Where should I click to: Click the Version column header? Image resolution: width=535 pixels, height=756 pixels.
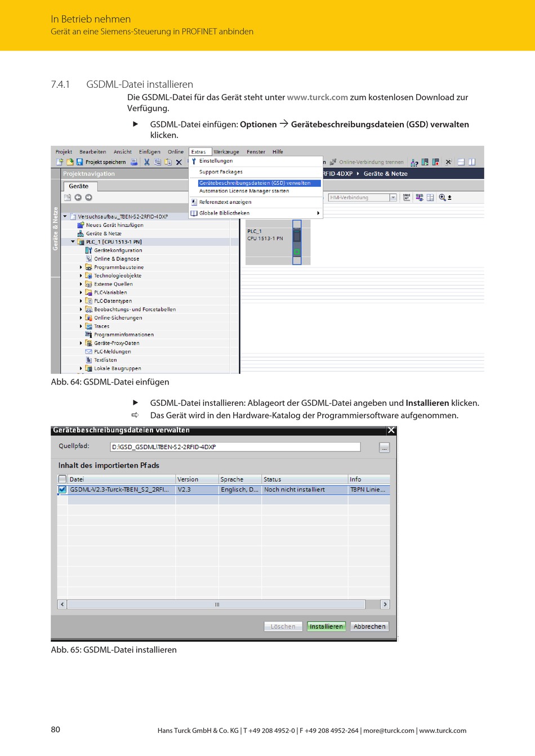[x=197, y=480]
